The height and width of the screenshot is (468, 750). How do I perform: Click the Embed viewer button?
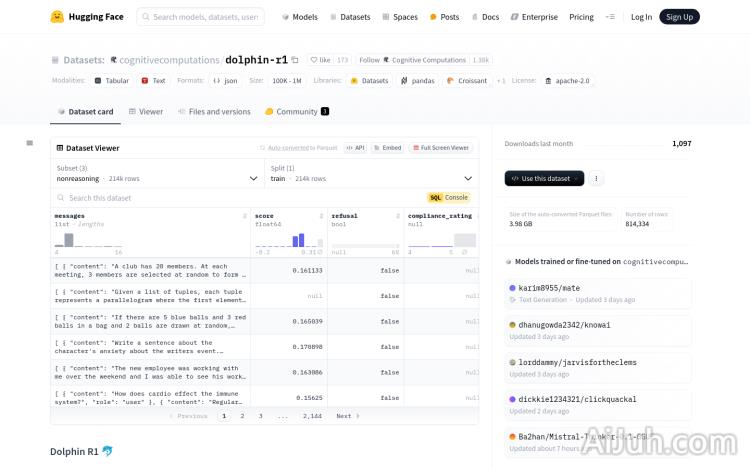[x=387, y=148]
